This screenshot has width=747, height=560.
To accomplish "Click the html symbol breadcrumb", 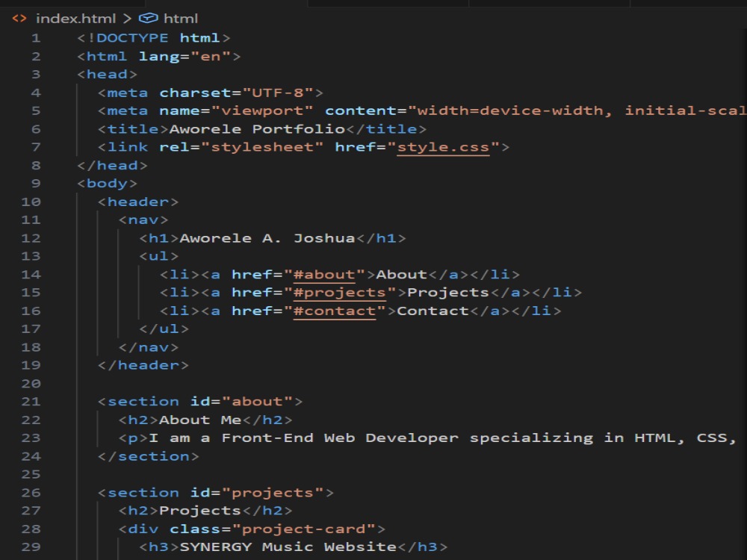I will (181, 19).
